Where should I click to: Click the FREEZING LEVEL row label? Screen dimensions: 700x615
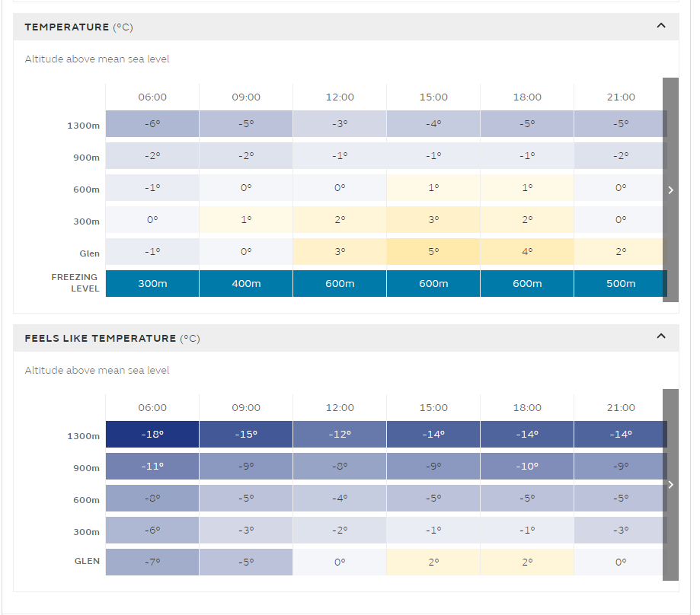[x=75, y=283]
